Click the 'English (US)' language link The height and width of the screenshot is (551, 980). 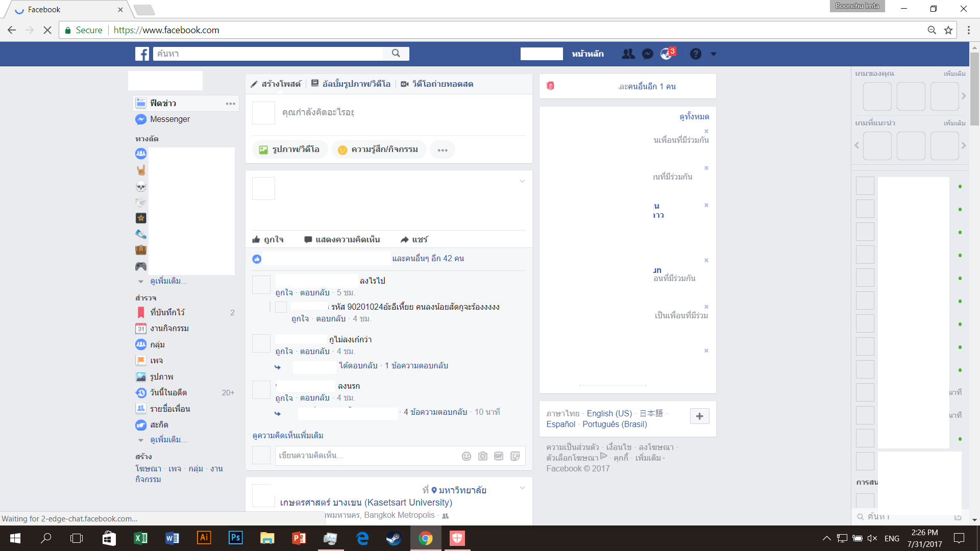pos(609,414)
